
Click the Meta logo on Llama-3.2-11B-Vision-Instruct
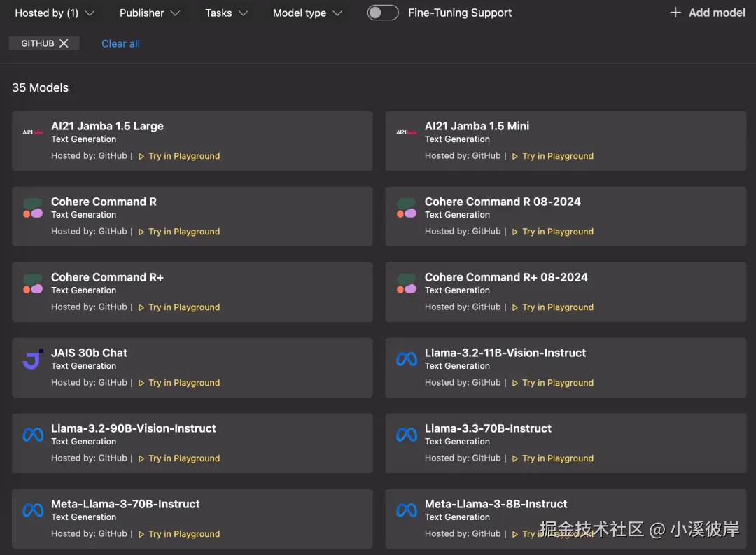point(407,359)
